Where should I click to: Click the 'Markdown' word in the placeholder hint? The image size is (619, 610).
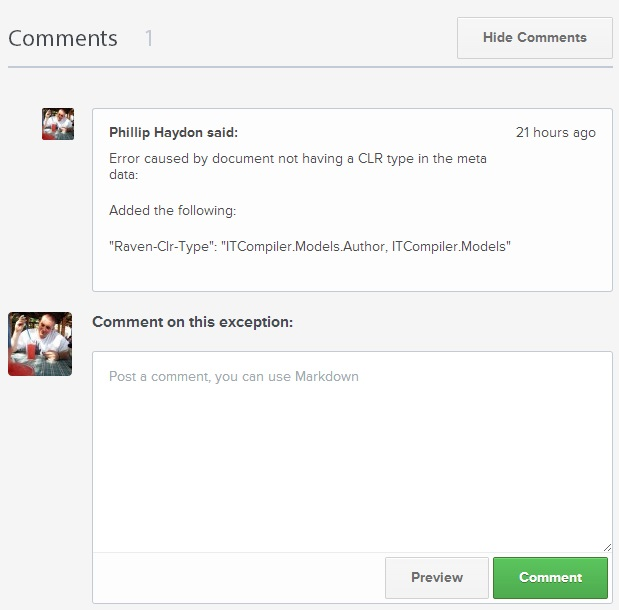click(327, 376)
